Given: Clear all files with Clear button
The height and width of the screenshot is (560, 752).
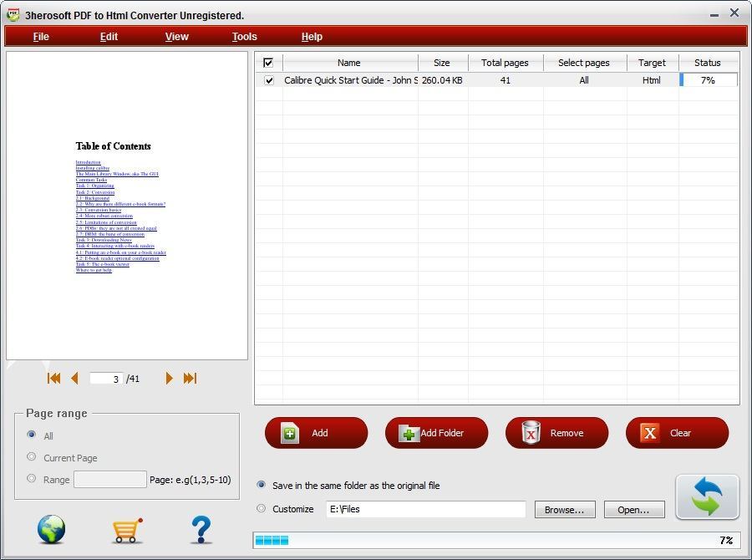Looking at the screenshot, I should tap(677, 433).
